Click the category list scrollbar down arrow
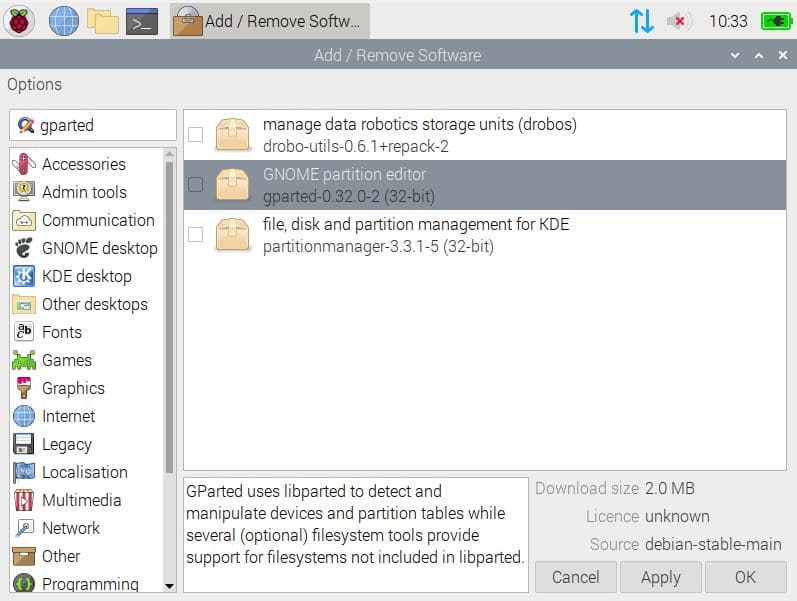The image size is (797, 601). click(169, 585)
